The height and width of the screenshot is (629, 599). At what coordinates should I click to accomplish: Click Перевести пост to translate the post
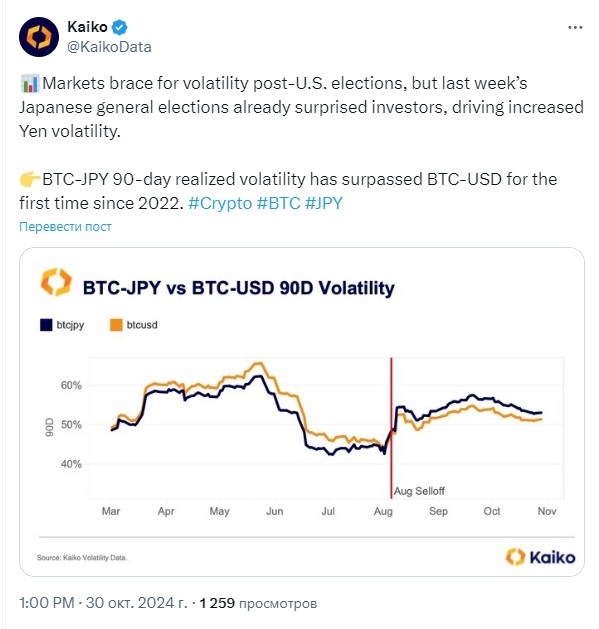click(65, 227)
